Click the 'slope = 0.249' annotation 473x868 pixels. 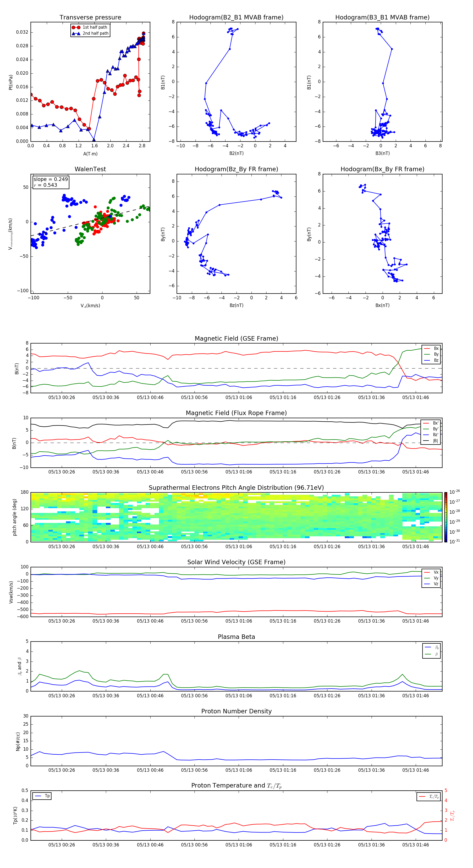point(51,179)
